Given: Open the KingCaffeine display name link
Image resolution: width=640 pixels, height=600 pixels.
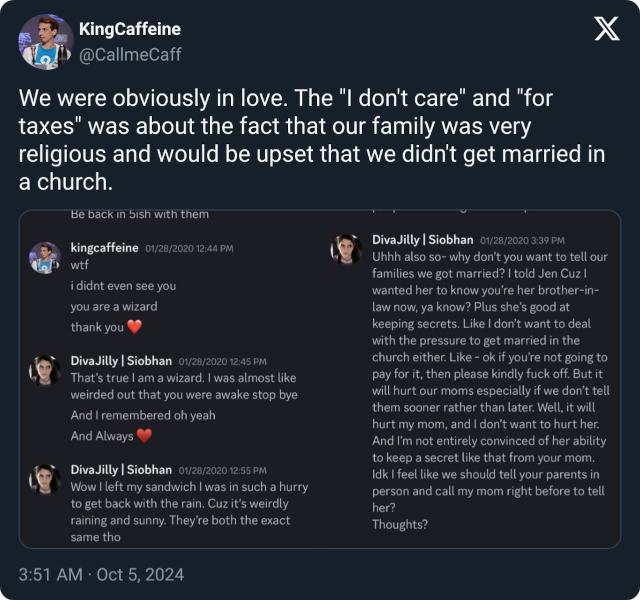Looking at the screenshot, I should pyautogui.click(x=129, y=29).
